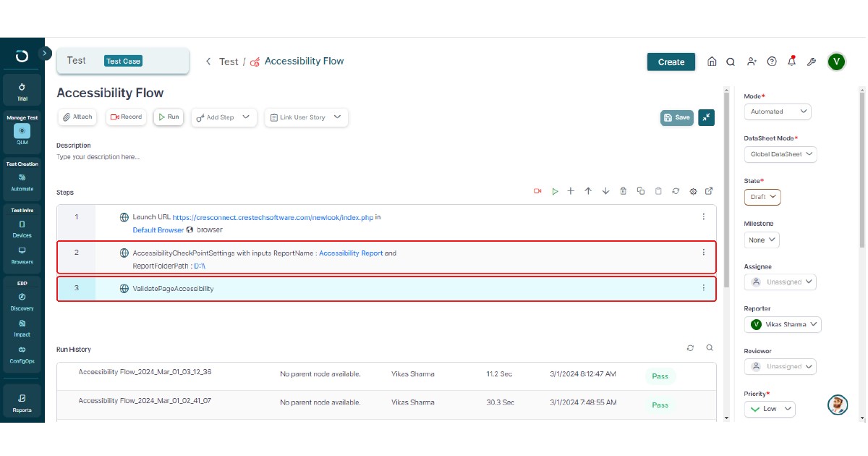Open notifications bell
This screenshot has width=868, height=456.
tap(792, 61)
